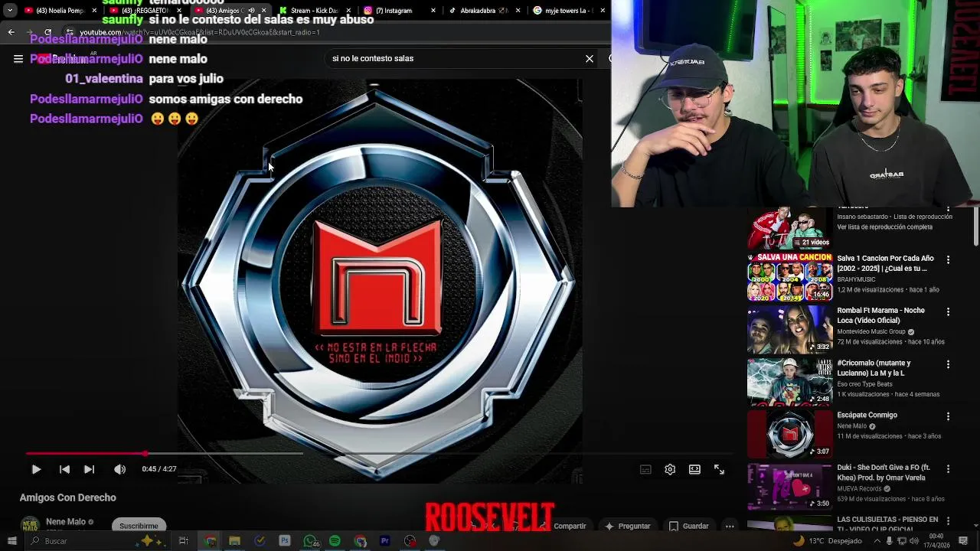Close the Instagram tab
The height and width of the screenshot is (551, 980).
(x=433, y=11)
